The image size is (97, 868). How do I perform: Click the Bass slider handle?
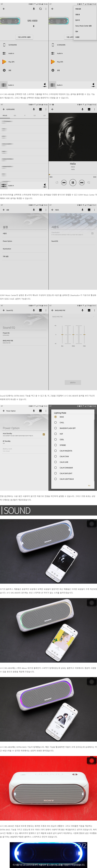pyautogui.click(x=62, y=335)
